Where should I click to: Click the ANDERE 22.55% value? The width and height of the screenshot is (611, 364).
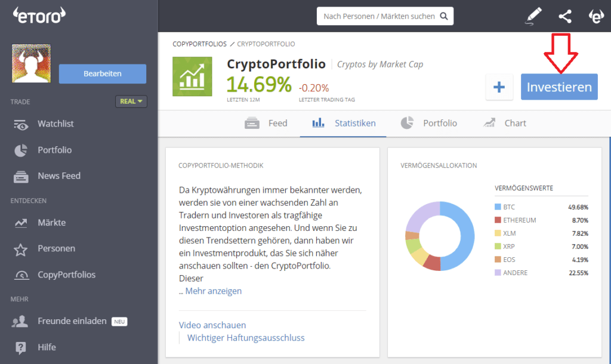coord(578,273)
